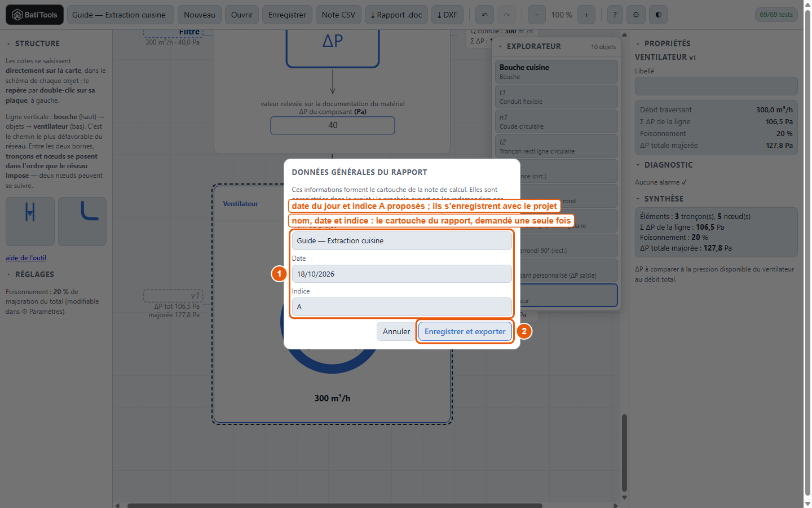Click the Ventilateur label on the canvas card
Screen dimensions: 812x508
pos(241,204)
